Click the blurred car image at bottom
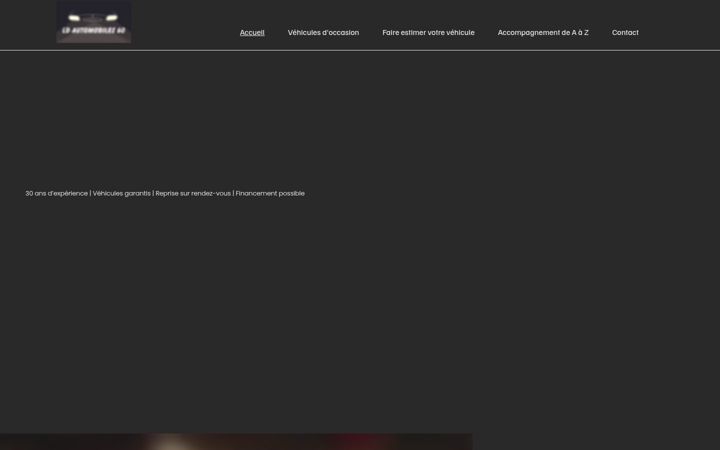 236,442
